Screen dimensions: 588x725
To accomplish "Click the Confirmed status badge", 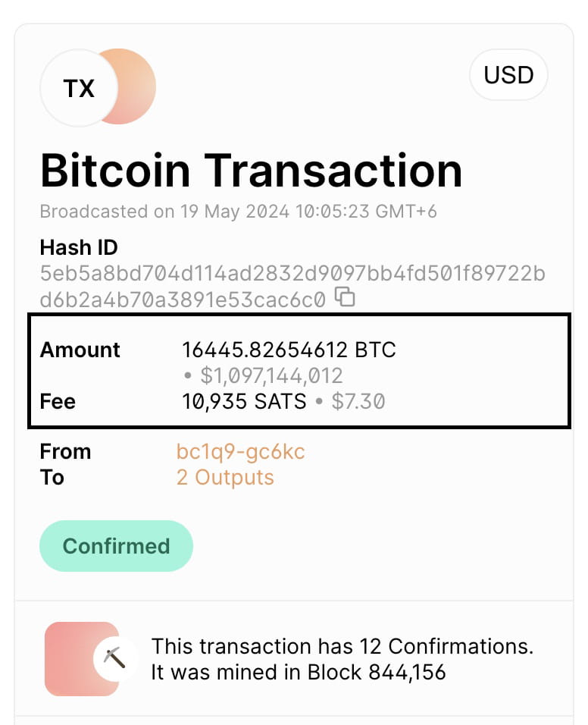I will (x=117, y=546).
